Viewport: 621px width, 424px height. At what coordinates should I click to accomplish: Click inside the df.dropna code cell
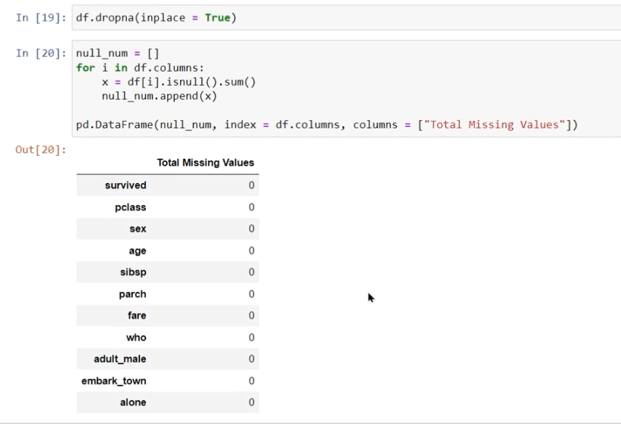pos(156,18)
